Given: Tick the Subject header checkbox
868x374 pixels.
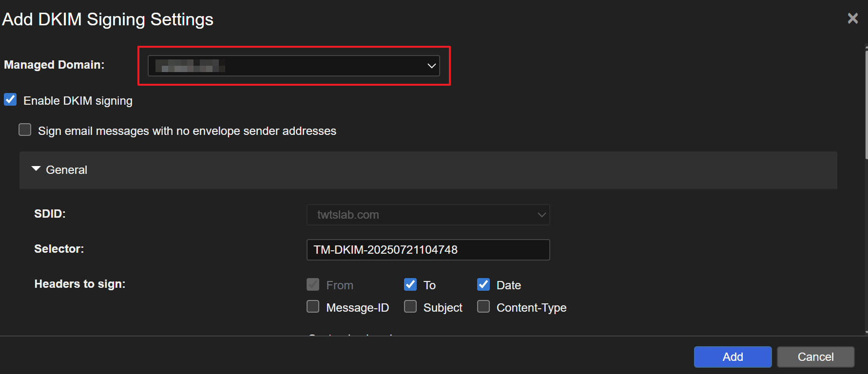Looking at the screenshot, I should point(410,307).
